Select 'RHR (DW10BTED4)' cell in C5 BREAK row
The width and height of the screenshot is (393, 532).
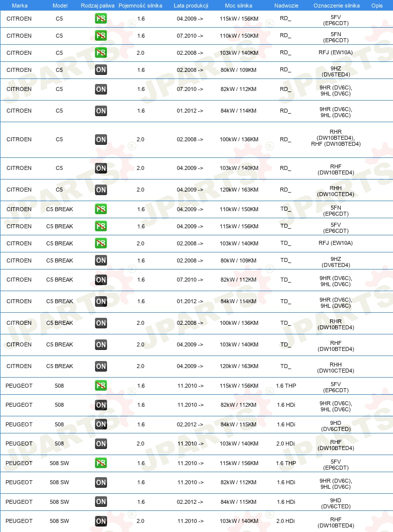[x=336, y=324]
